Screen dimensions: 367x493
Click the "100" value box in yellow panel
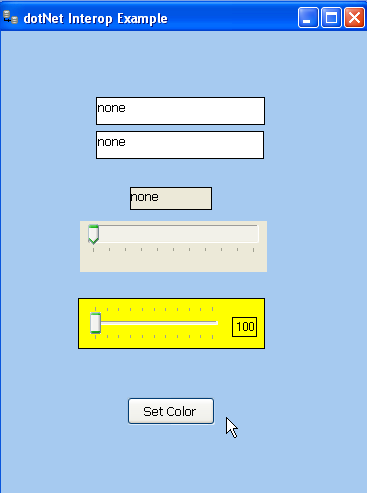click(x=245, y=327)
